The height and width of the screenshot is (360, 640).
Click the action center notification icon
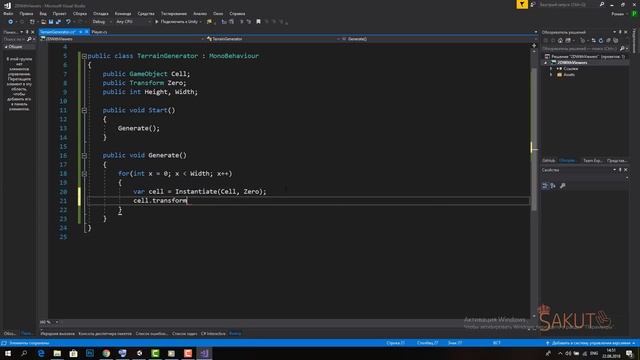pyautogui.click(x=629, y=353)
